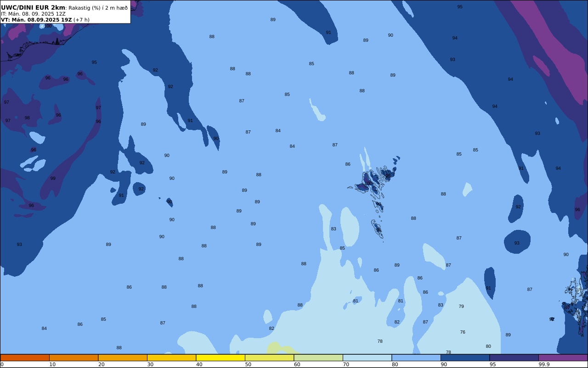The height and width of the screenshot is (368, 588).
Task: Click the humidity value '99' on the map
Action: 53,178
